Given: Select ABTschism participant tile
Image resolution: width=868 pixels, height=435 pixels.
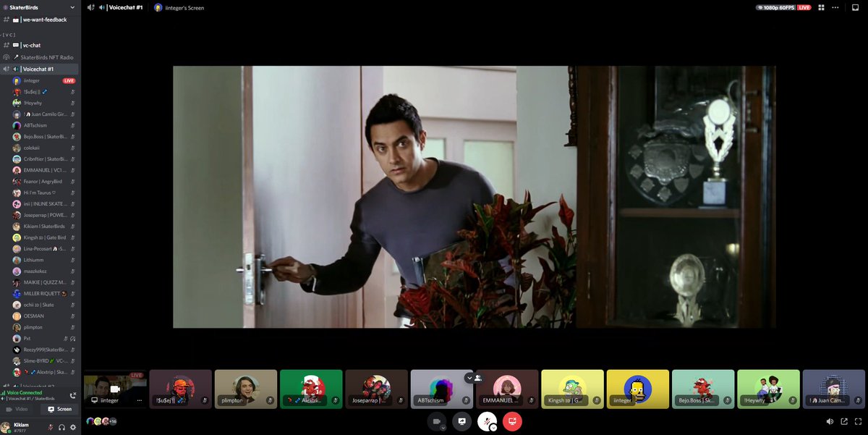Looking at the screenshot, I should click(442, 389).
